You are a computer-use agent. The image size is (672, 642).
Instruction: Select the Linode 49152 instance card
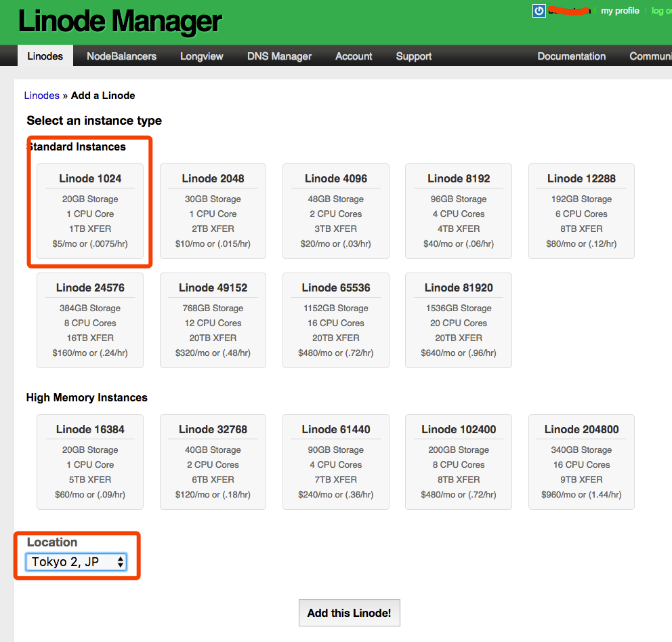(213, 321)
